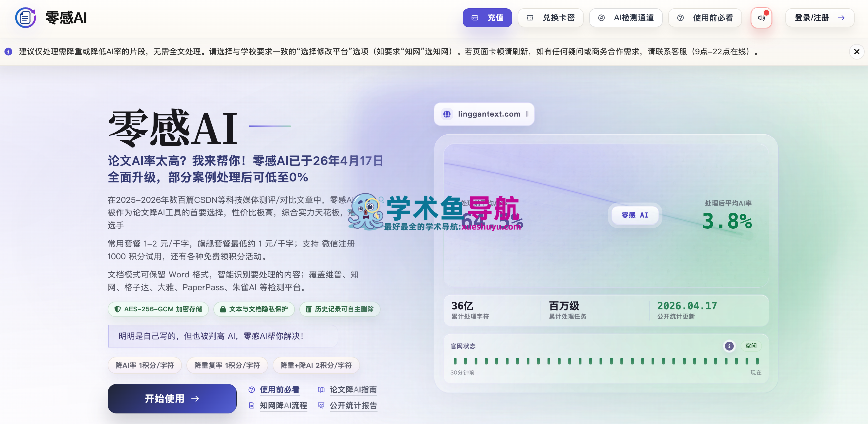Click the shield icon of AES-256-GCM 加密存储
The width and height of the screenshot is (868, 424).
[x=117, y=309]
